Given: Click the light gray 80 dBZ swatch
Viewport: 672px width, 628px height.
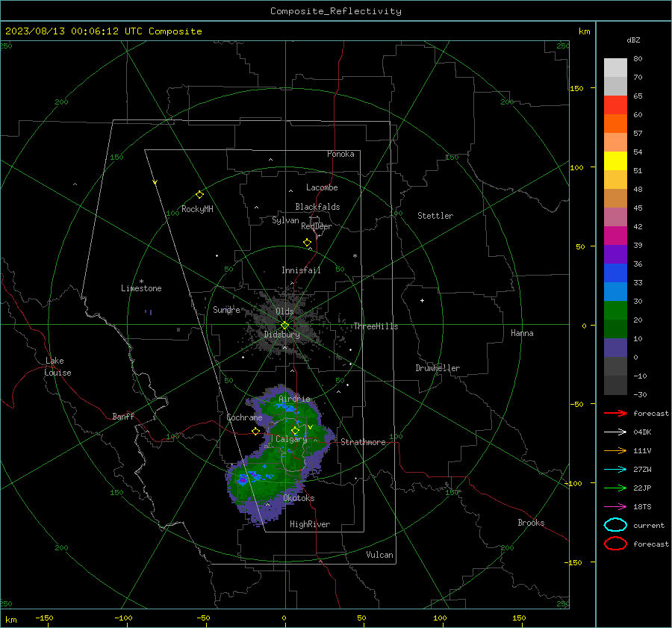Looking at the screenshot, I should (x=615, y=68).
